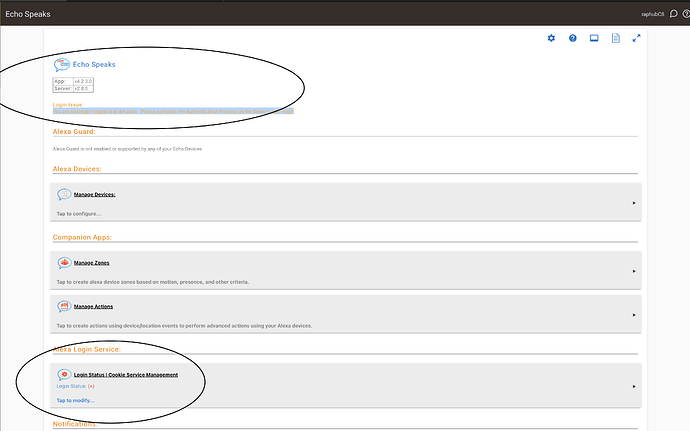Image resolution: width=690 pixels, height=431 pixels.
Task: Click the Login Status gear bubble icon
Action: click(64, 375)
